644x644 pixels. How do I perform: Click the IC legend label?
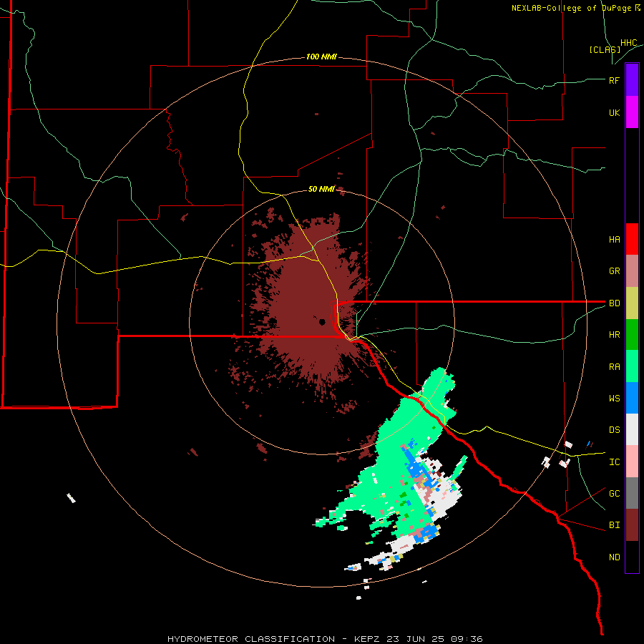[x=614, y=462]
